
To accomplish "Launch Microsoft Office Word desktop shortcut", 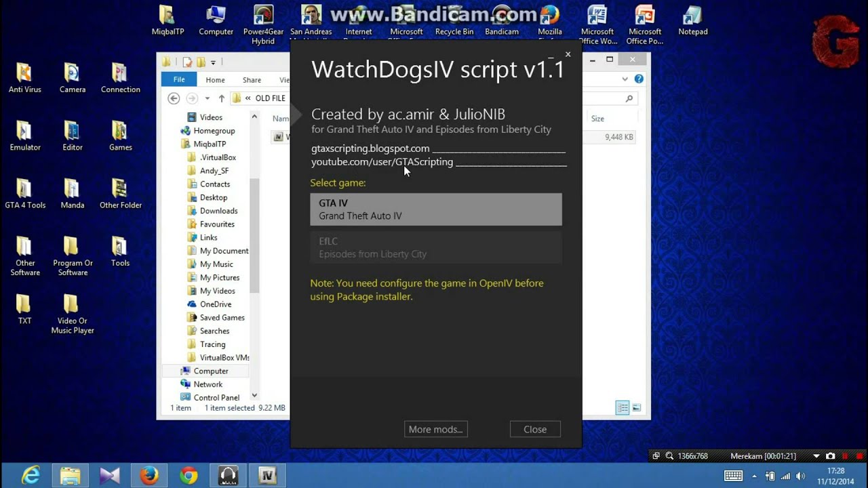I will tap(597, 25).
